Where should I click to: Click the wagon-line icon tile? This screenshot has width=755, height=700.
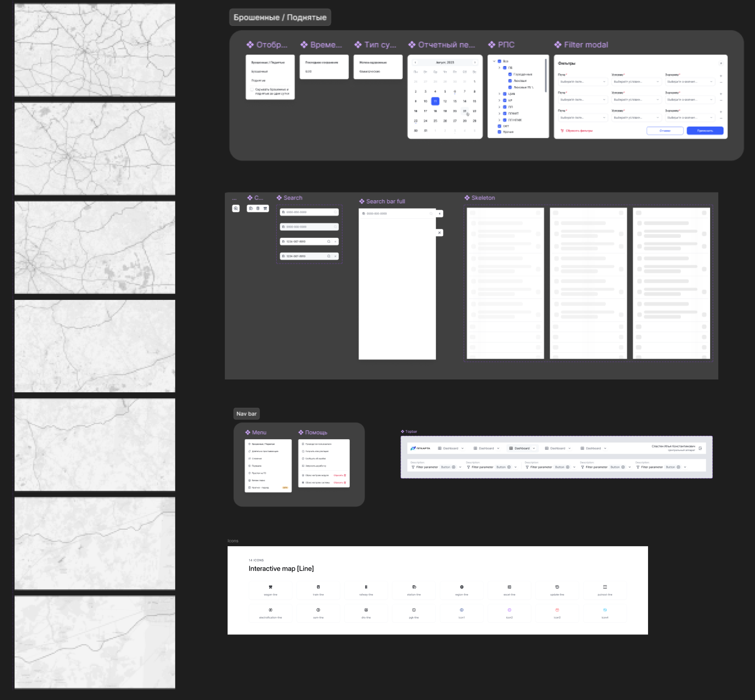270,590
